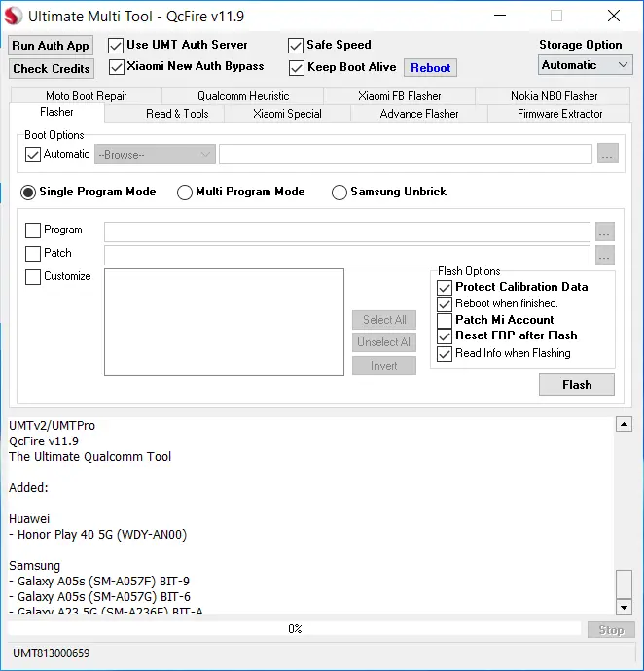The height and width of the screenshot is (671, 644).
Task: Toggle Use UMT Auth Server checkbox
Action: click(116, 46)
